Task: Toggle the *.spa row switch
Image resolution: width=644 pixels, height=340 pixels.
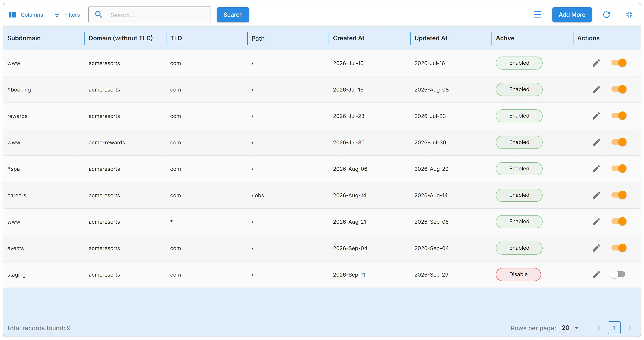Action: (x=619, y=169)
